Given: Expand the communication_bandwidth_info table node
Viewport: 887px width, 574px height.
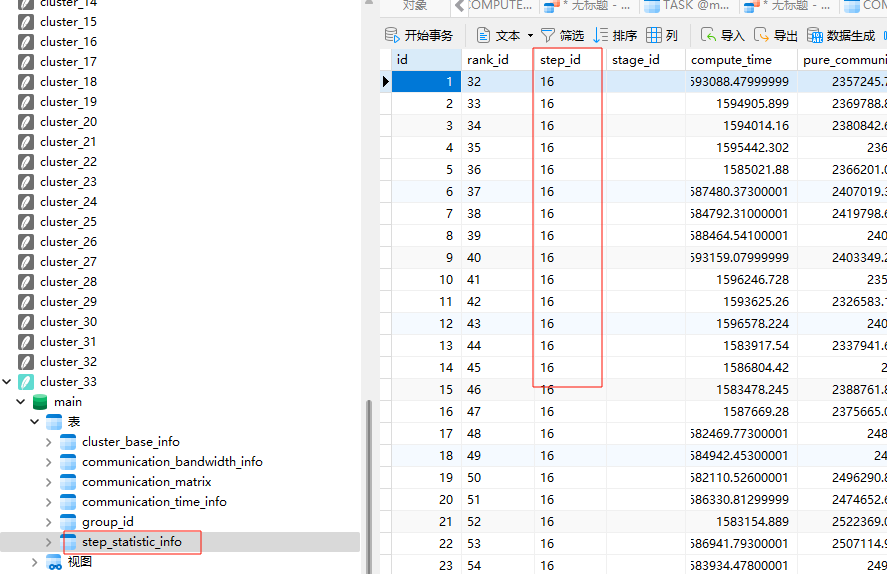Looking at the screenshot, I should (49, 462).
